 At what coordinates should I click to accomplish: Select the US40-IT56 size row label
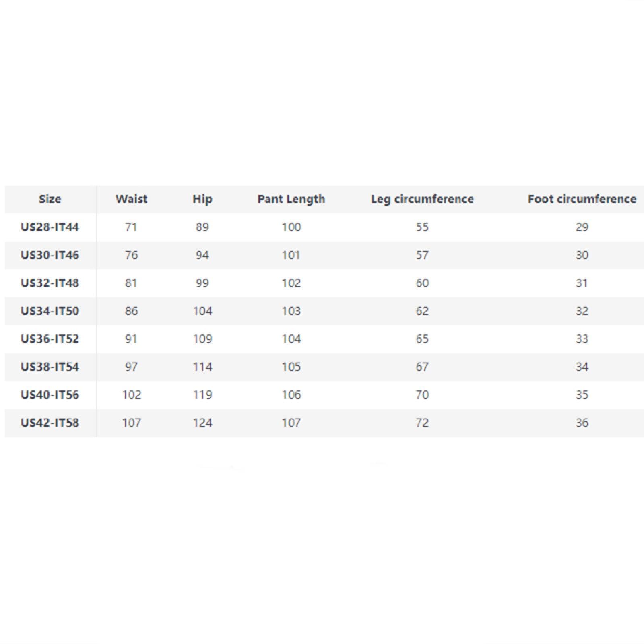[x=50, y=395]
